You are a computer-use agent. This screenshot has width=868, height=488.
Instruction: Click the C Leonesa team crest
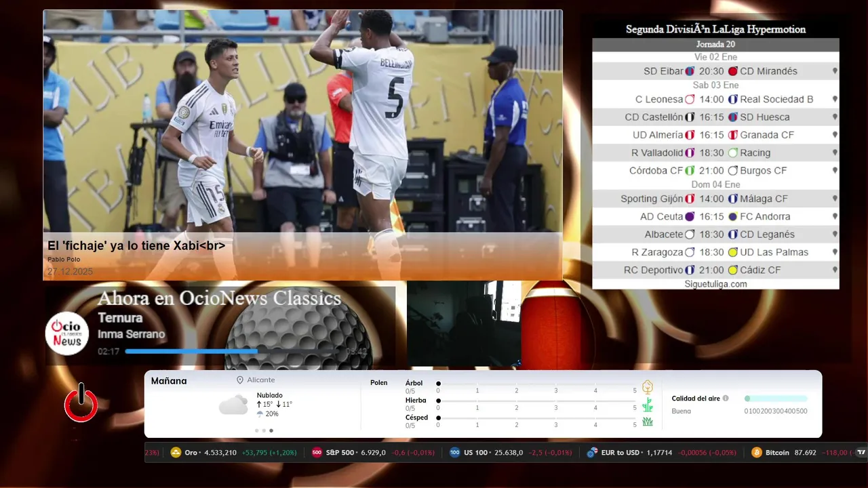690,99
